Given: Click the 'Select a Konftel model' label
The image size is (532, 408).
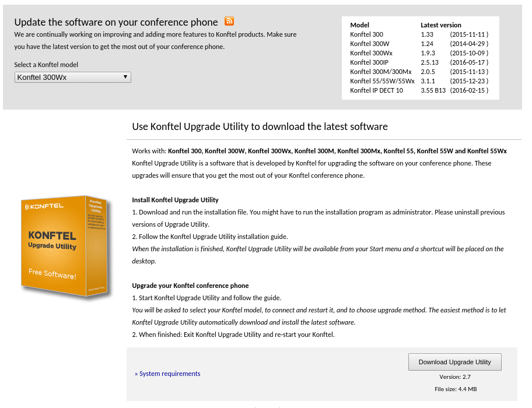Looking at the screenshot, I should pos(46,65).
